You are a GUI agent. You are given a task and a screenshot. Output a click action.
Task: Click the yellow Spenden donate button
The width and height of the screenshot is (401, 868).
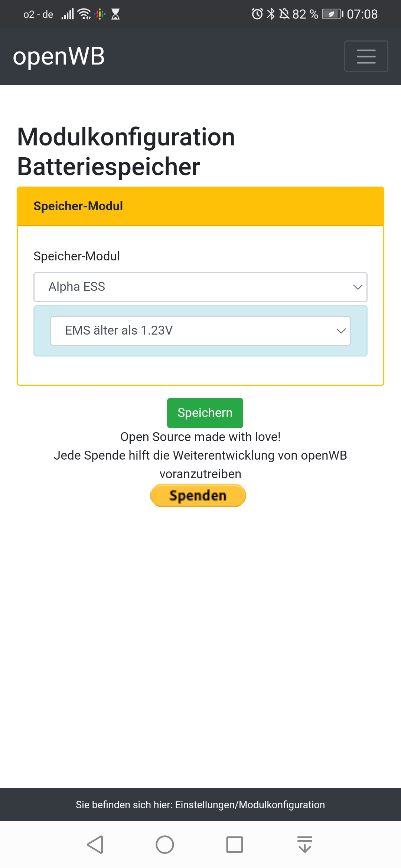[x=198, y=496]
